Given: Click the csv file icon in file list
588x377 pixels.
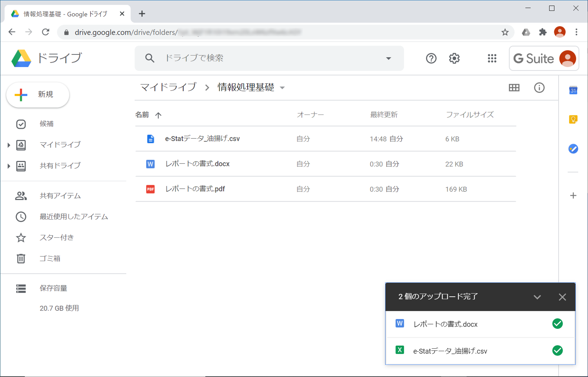Looking at the screenshot, I should [151, 139].
